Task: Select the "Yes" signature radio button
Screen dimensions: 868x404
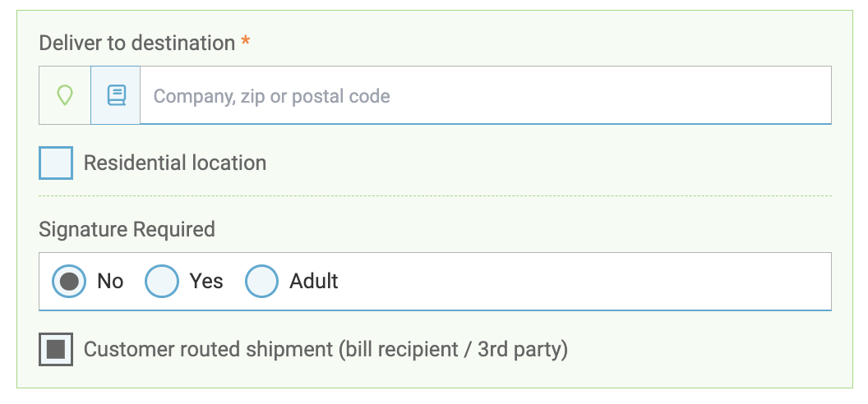Action: [x=162, y=282]
